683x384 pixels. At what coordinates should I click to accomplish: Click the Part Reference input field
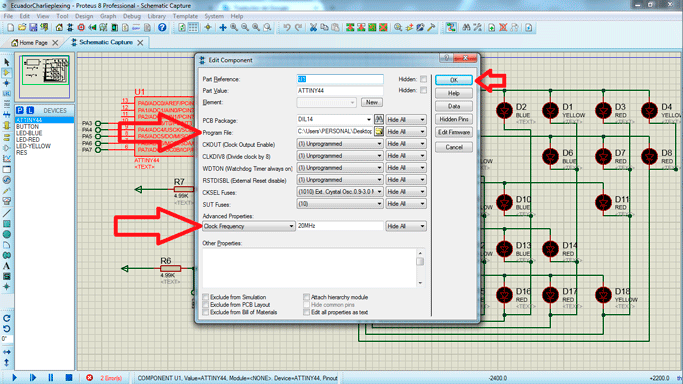(x=340, y=79)
